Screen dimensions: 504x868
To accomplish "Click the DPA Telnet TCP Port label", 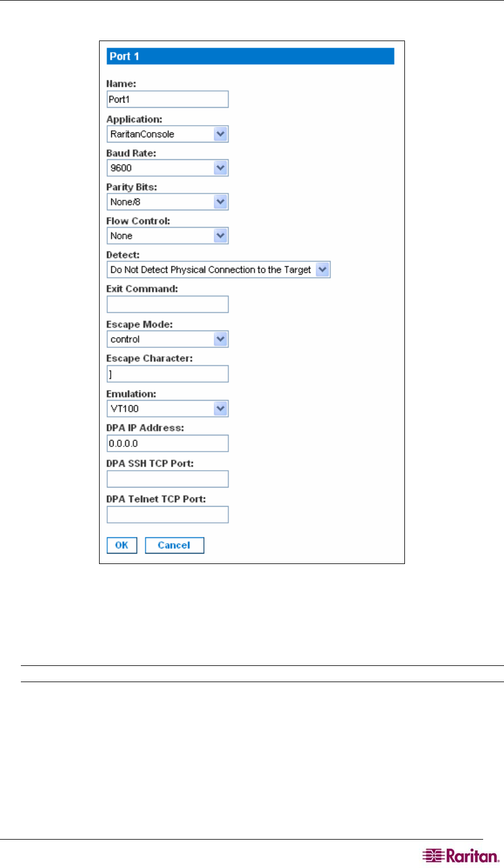I will tap(156, 499).
